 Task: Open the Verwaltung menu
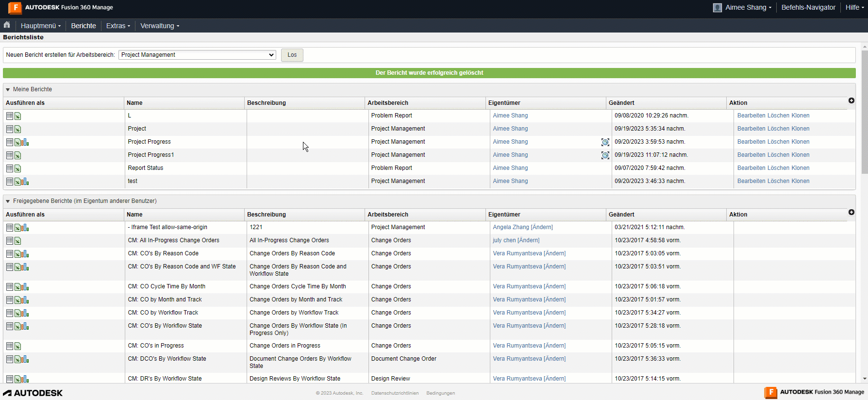(160, 26)
